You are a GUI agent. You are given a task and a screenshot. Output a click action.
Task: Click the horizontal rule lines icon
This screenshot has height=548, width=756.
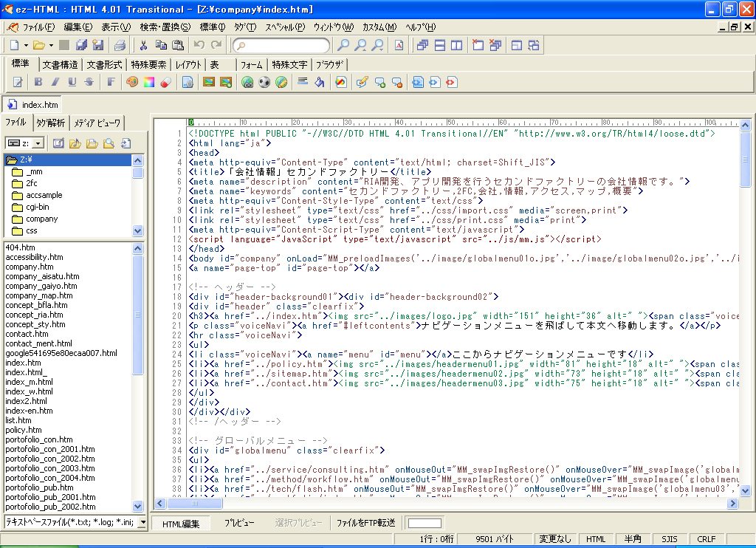[x=302, y=81]
